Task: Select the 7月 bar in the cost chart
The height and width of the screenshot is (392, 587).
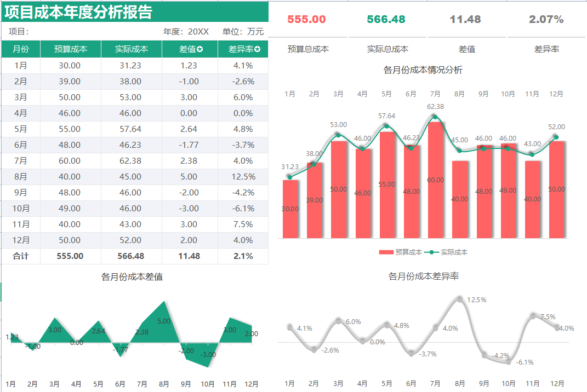Action: 436,181
